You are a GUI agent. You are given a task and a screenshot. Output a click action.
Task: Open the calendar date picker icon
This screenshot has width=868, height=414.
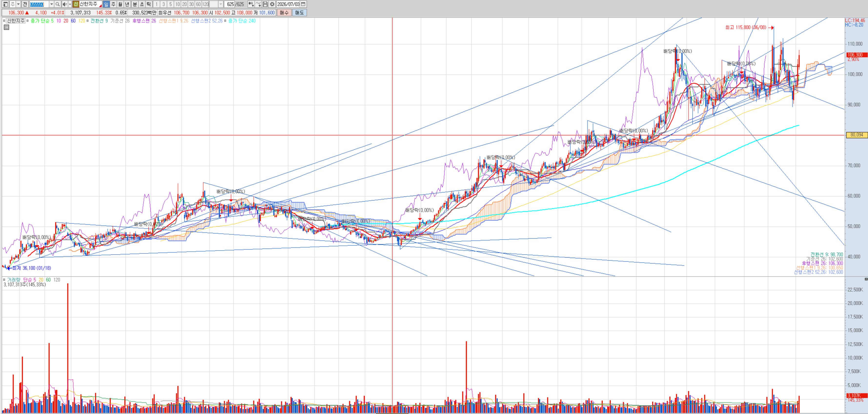point(303,4)
